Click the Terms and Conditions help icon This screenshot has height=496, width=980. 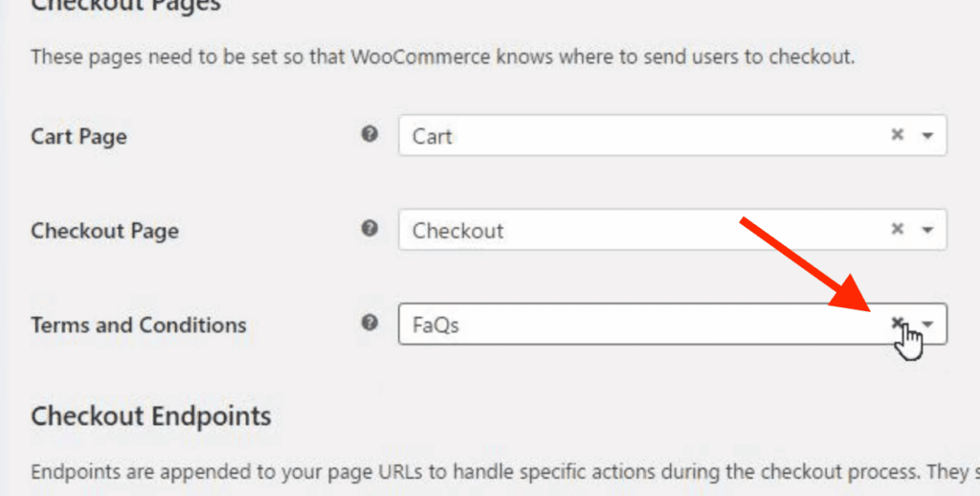[x=369, y=324]
